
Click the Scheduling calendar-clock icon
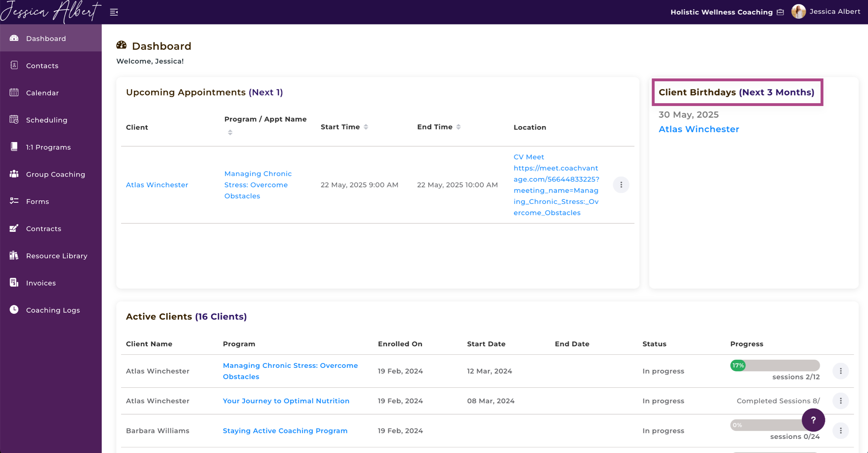pyautogui.click(x=14, y=120)
